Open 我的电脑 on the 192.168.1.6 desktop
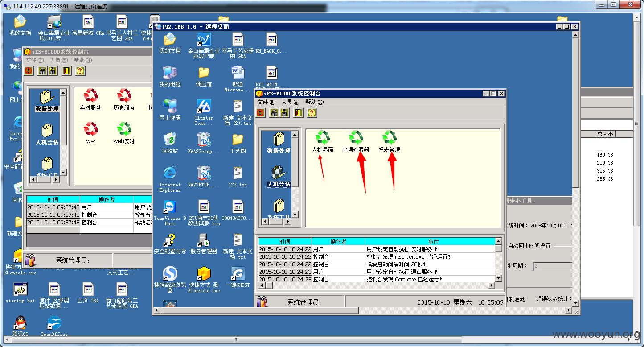644x347 pixels. (170, 76)
